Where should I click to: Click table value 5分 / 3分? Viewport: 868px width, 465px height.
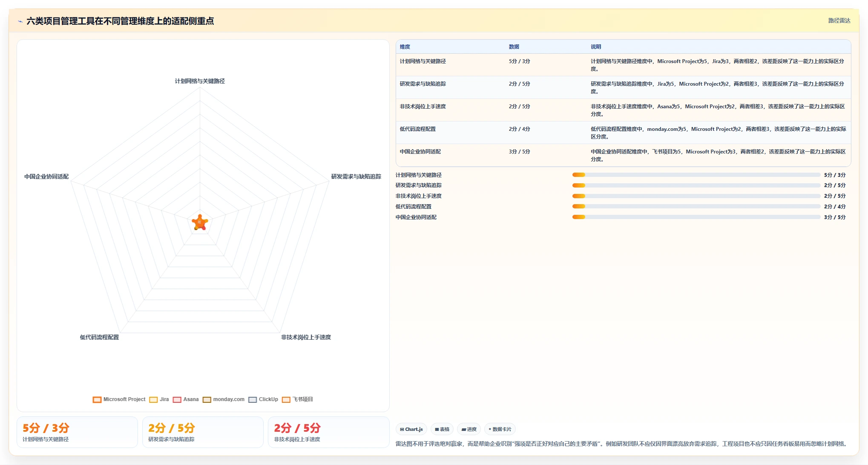point(520,61)
